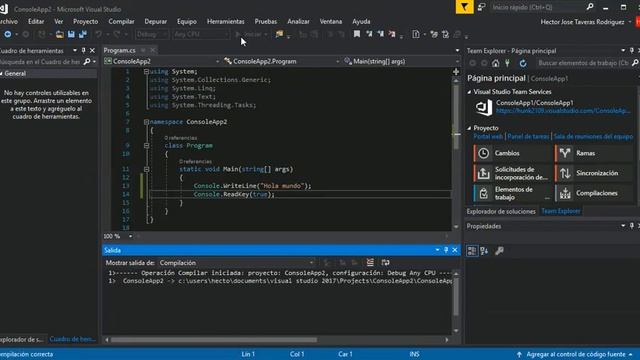Open the Panel de tareas link
640x360 pixels.
528,137
